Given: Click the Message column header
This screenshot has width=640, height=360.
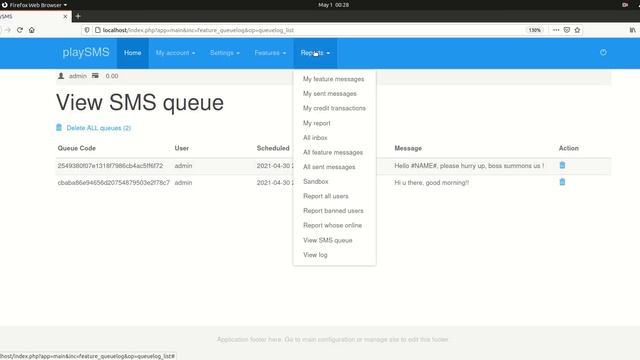Looking at the screenshot, I should [408, 148].
